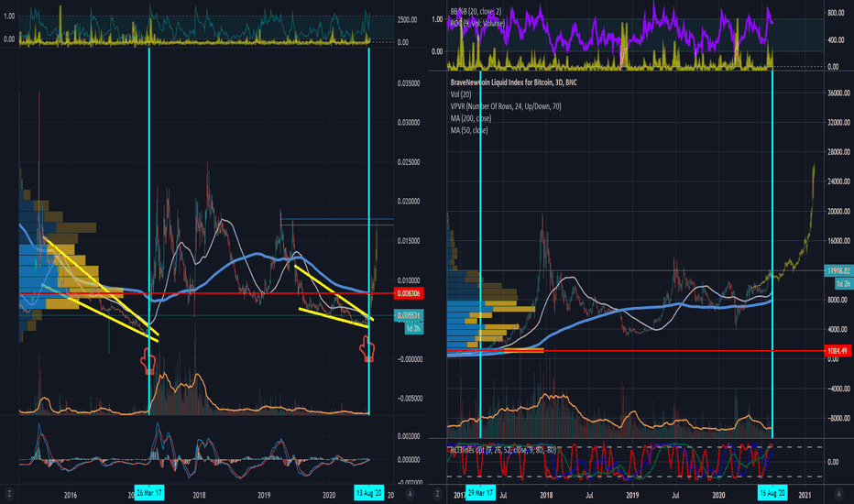Screen dimensions: 854x504
Task: Click red 1084.49 price label
Action: click(838, 351)
